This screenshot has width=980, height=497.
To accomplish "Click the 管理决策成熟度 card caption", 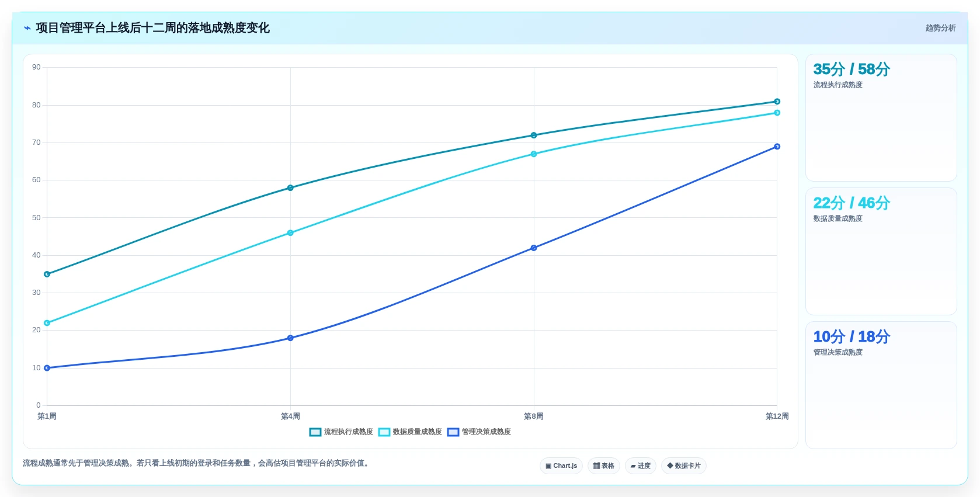I will pos(838,353).
